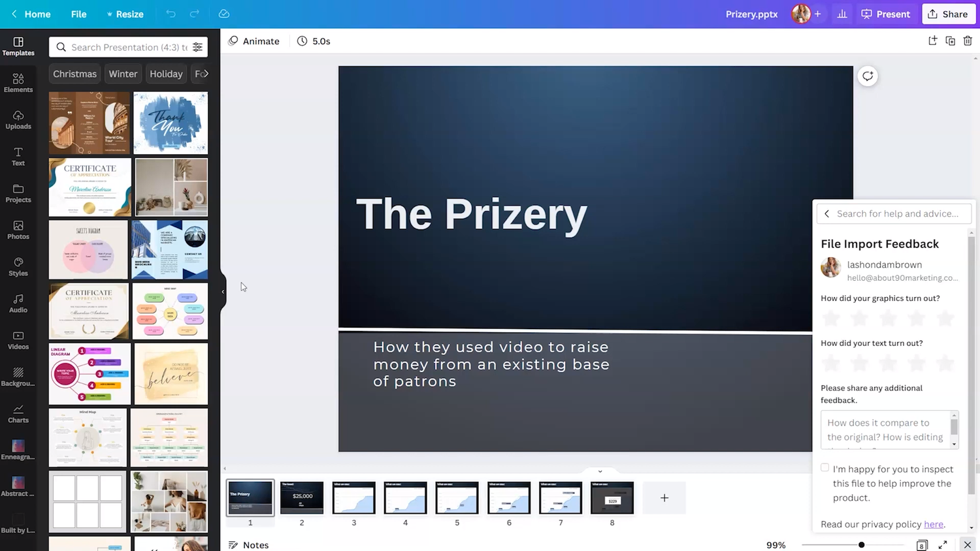Click the grid view icon near zoom controls
Image resolution: width=980 pixels, height=551 pixels.
pos(921,544)
